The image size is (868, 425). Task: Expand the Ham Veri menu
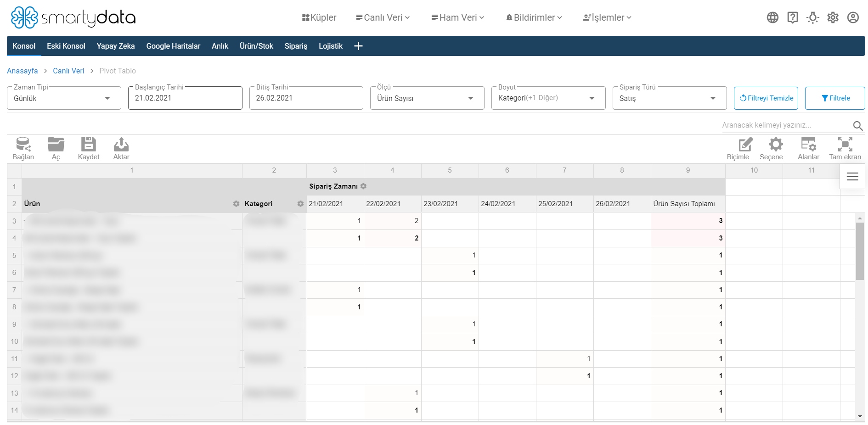coord(458,17)
